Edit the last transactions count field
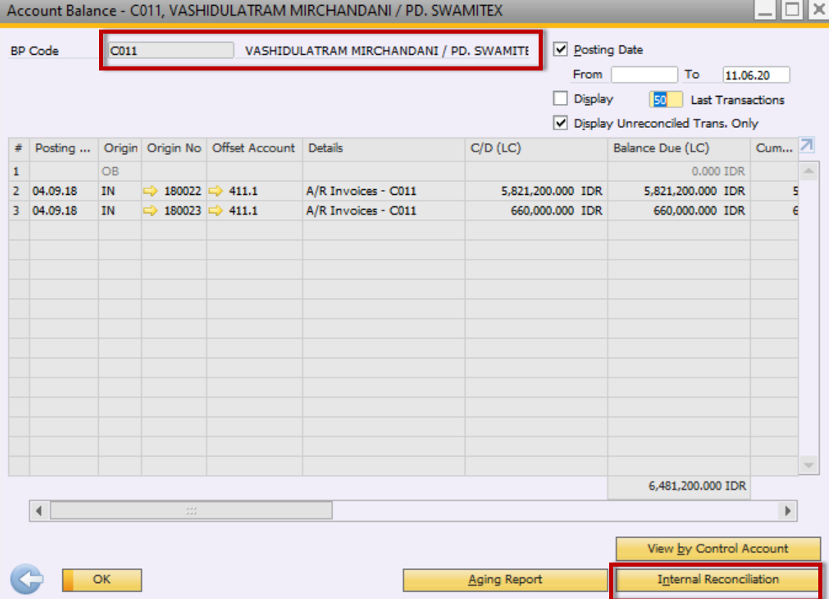 (x=666, y=99)
